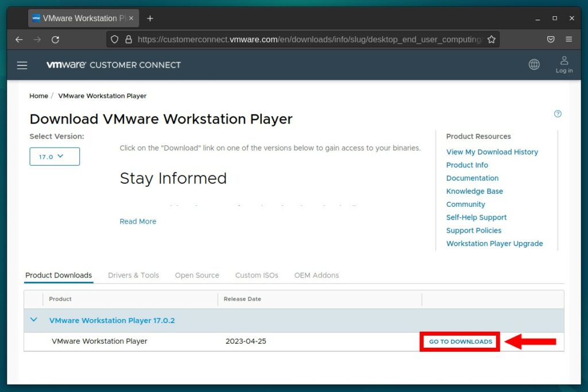The image size is (588, 392).
Task: Go back to the previous page
Action: click(19, 40)
